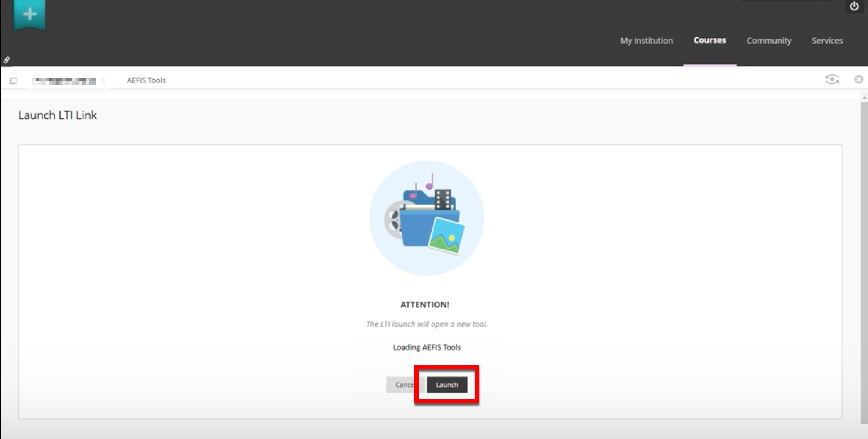Screen dimensions: 868x439
Task: Go to the My Institution tab
Action: point(646,41)
